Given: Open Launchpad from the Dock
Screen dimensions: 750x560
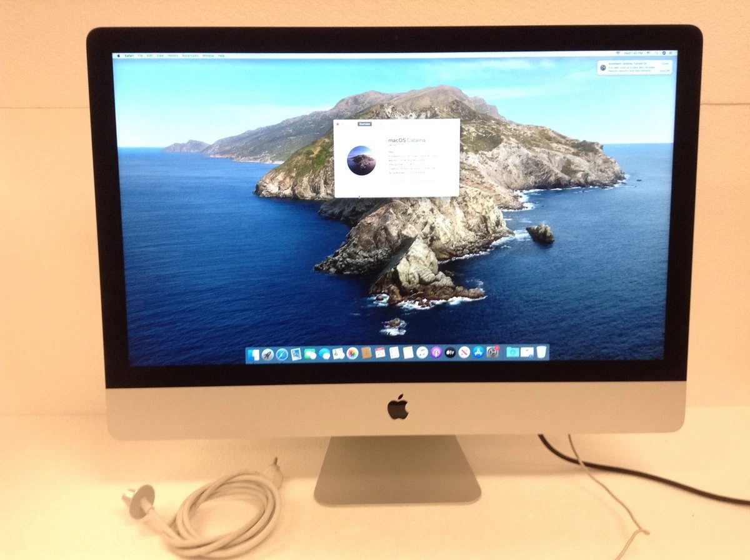Looking at the screenshot, I should point(267,354).
